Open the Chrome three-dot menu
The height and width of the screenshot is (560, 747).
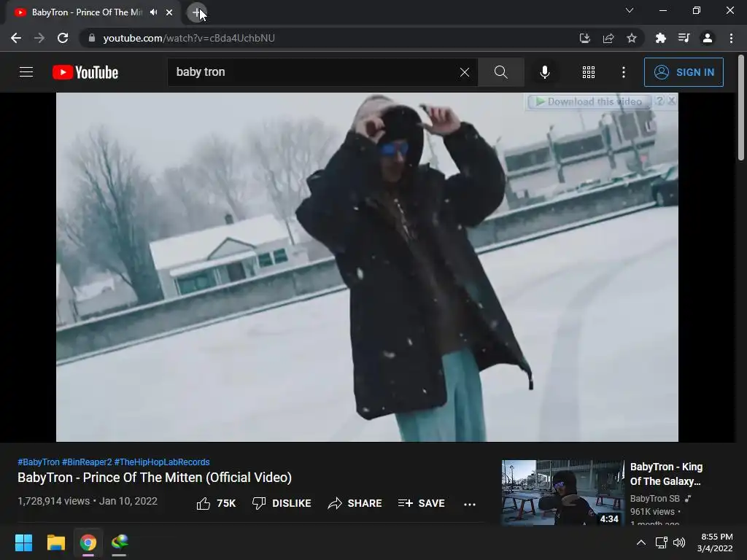[x=731, y=38]
